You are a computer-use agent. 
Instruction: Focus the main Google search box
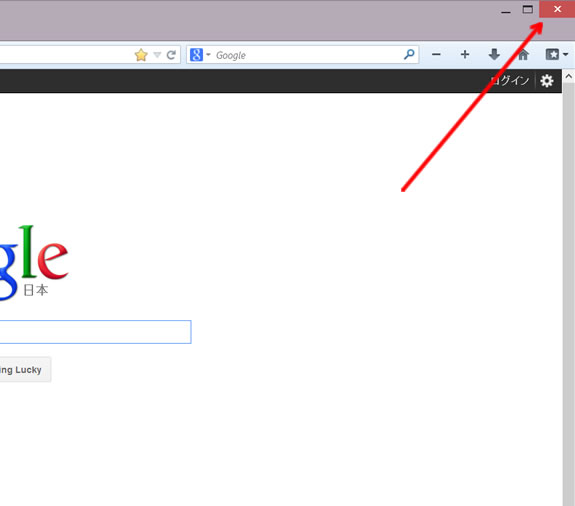95,332
